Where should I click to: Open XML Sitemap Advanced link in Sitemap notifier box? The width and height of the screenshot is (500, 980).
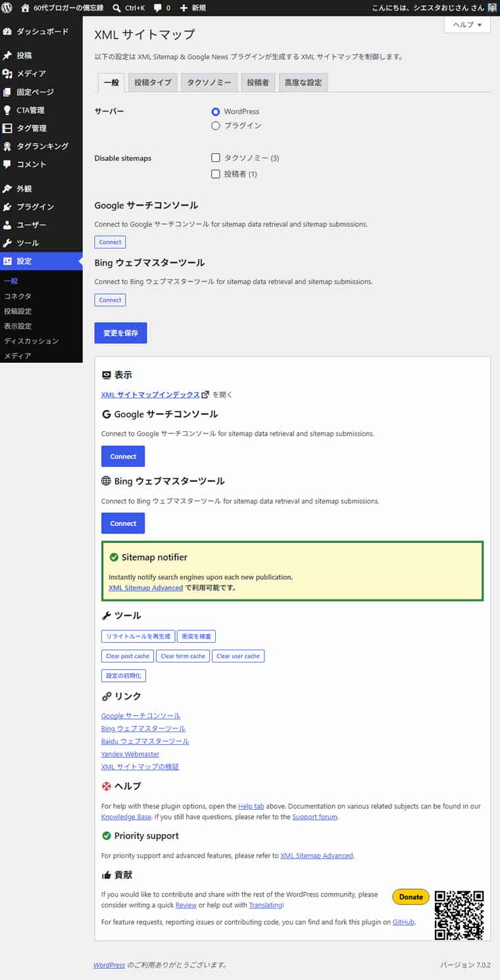coord(146,588)
